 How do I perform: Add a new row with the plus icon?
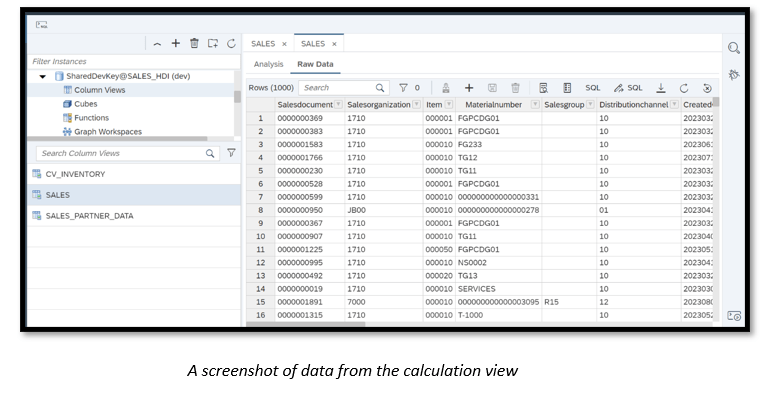[x=469, y=88]
